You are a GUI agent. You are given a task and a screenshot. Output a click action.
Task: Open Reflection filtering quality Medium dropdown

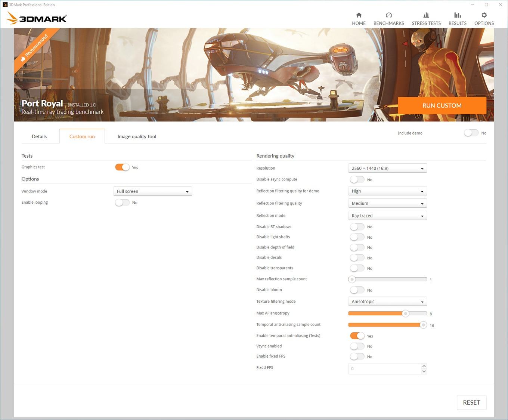(x=387, y=203)
